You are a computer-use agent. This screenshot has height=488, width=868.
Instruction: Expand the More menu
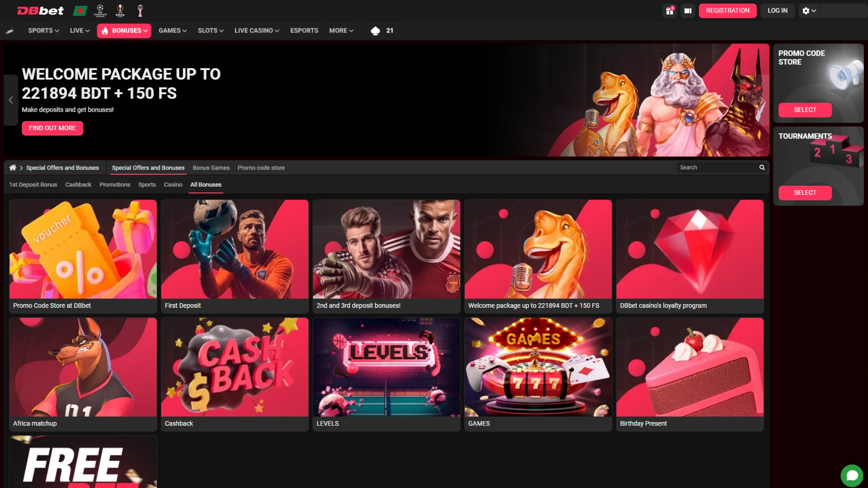tap(341, 31)
